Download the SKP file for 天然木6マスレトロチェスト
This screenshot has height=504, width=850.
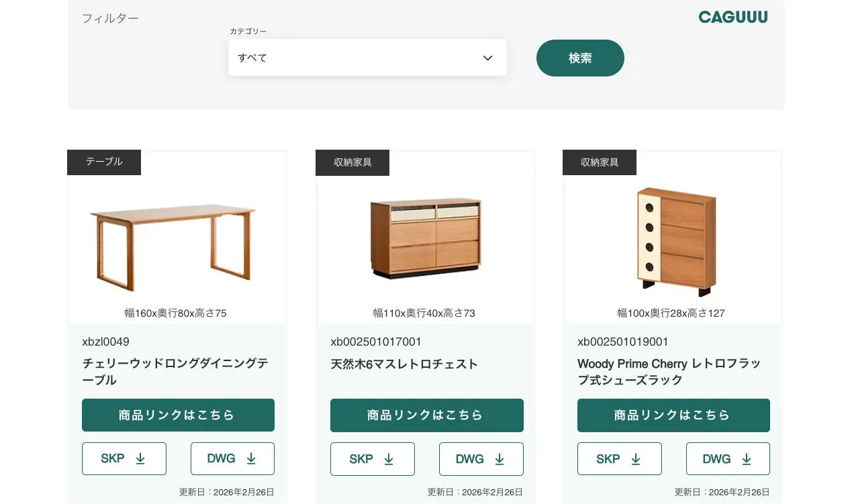[x=373, y=459]
